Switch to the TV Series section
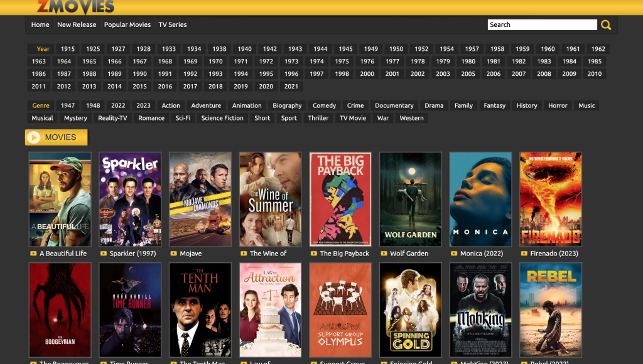This screenshot has height=364, width=643. (x=172, y=24)
